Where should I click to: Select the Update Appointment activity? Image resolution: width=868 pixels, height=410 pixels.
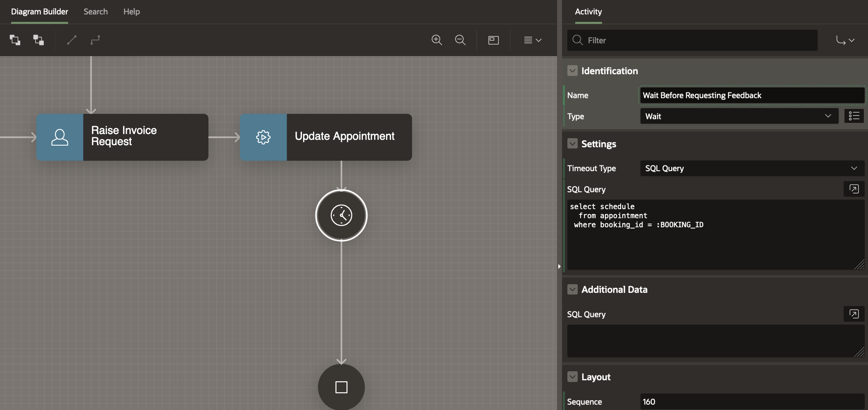tap(326, 137)
